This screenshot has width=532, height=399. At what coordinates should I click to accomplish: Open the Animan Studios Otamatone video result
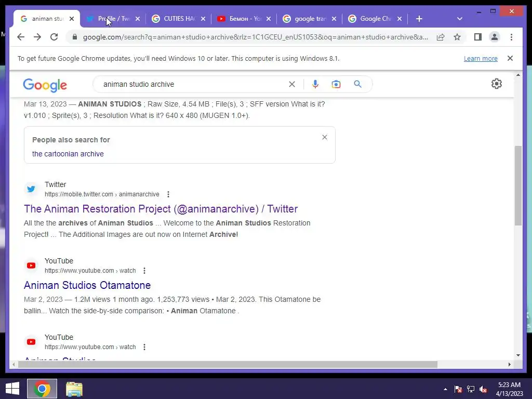click(87, 285)
